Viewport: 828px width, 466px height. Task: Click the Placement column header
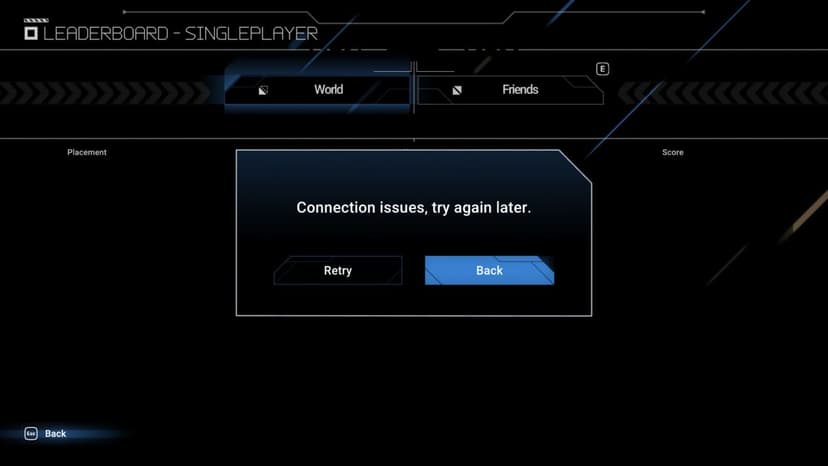[x=87, y=152]
